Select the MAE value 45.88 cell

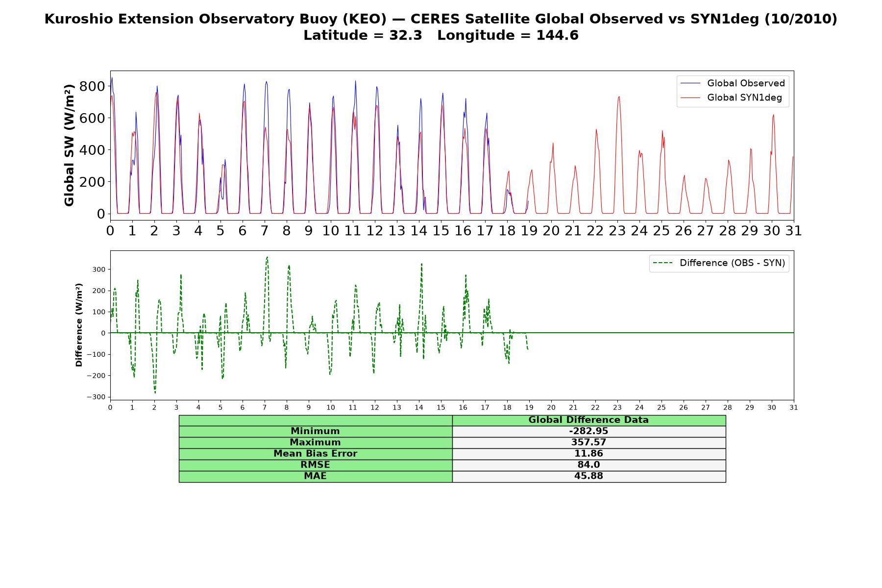pyautogui.click(x=589, y=476)
